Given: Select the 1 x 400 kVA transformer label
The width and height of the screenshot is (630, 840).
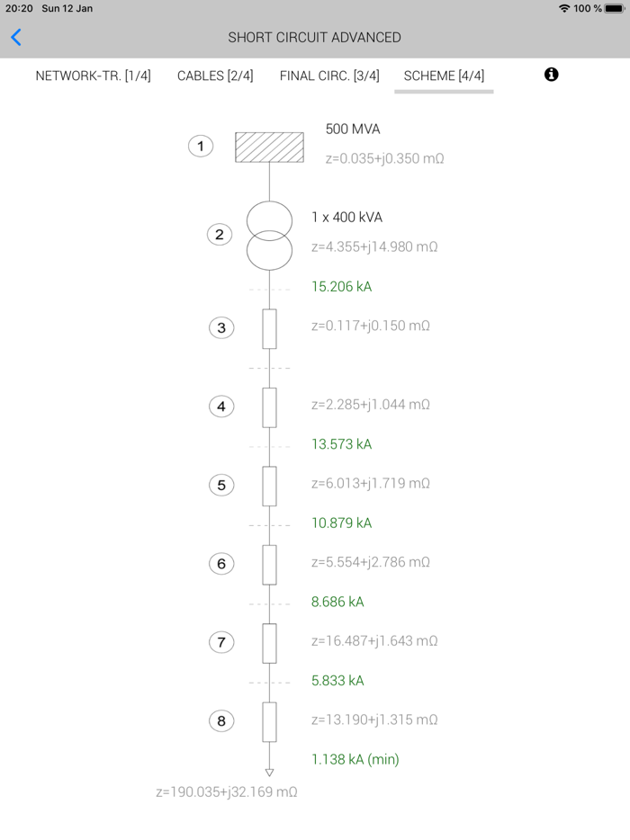Looking at the screenshot, I should tap(346, 217).
